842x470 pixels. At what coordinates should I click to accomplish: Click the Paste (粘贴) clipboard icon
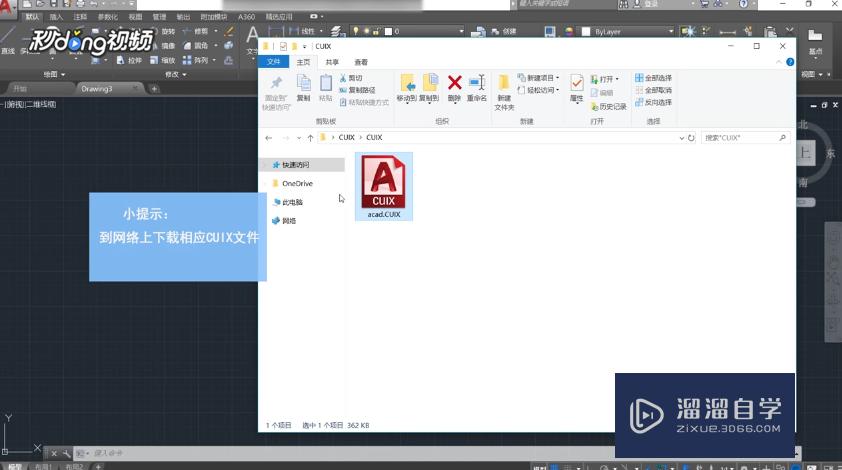point(325,84)
